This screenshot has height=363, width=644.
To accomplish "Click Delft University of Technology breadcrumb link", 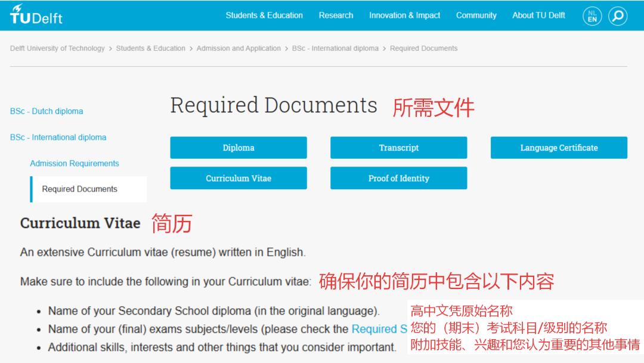I will [x=57, y=48].
